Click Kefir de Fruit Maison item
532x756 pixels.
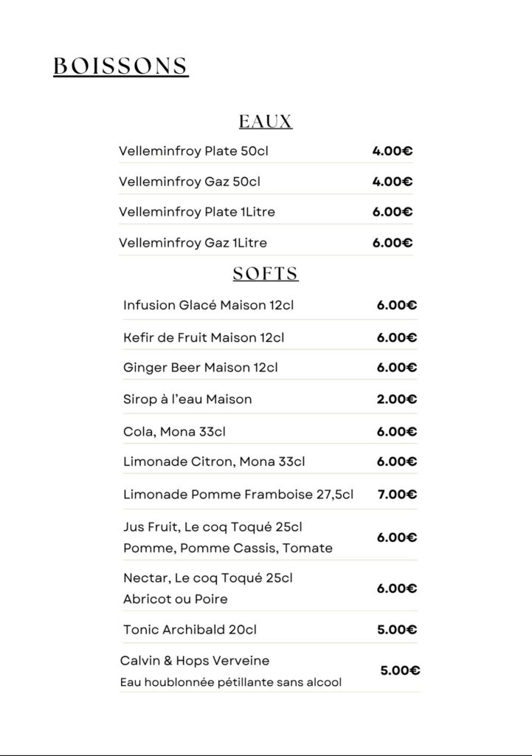tap(204, 337)
